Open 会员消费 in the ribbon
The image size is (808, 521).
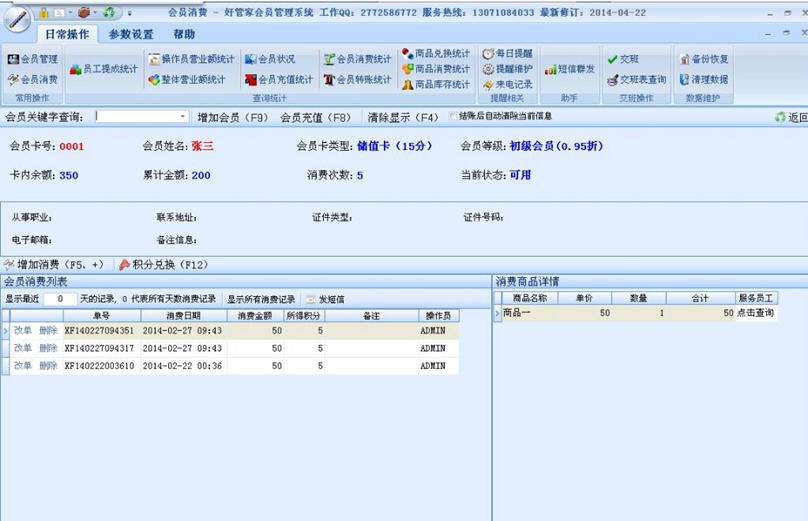coord(33,79)
